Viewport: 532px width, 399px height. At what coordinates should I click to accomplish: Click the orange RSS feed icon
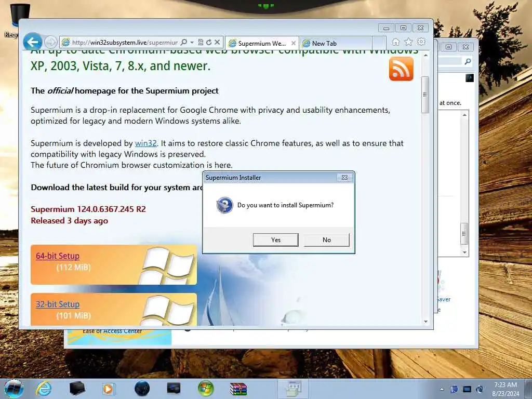click(x=401, y=69)
